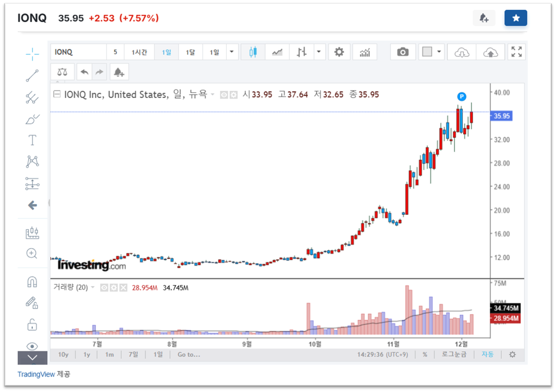Toggle IONQ series visibility eye in legend
Screen dimensions: 556x392
(x=224, y=95)
